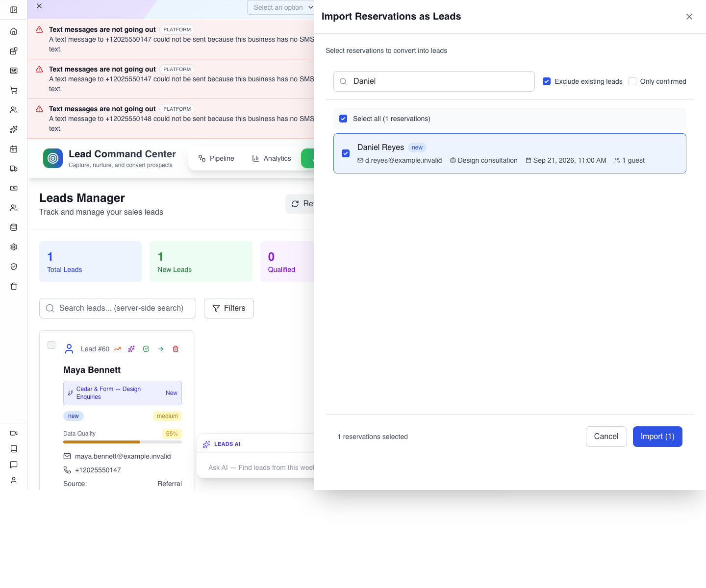
Task: Open the home icon in sidebar
Action: click(14, 31)
